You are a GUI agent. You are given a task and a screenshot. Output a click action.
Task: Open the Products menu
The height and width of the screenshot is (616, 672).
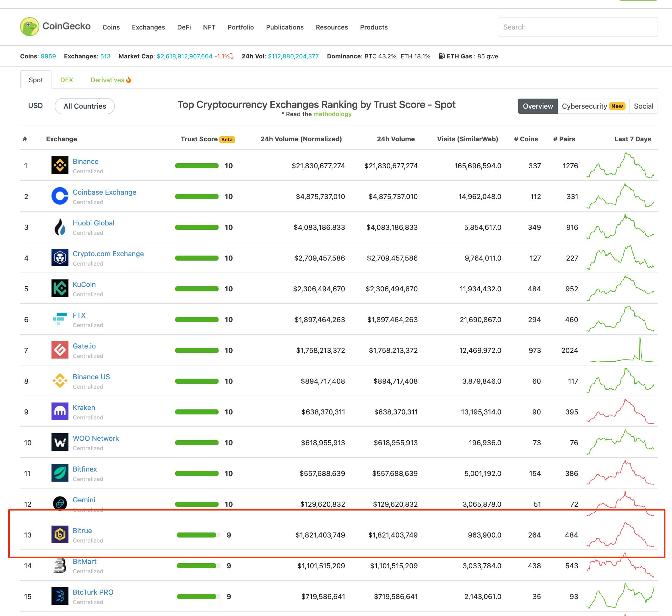(x=374, y=27)
